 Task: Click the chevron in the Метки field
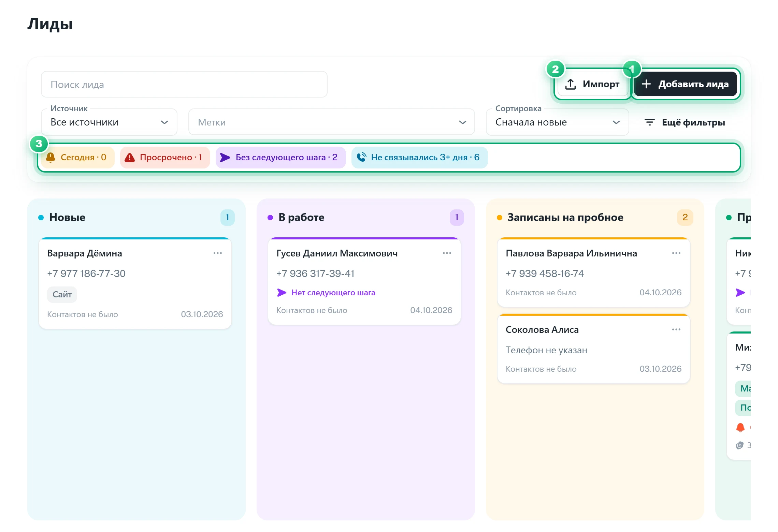coord(463,122)
